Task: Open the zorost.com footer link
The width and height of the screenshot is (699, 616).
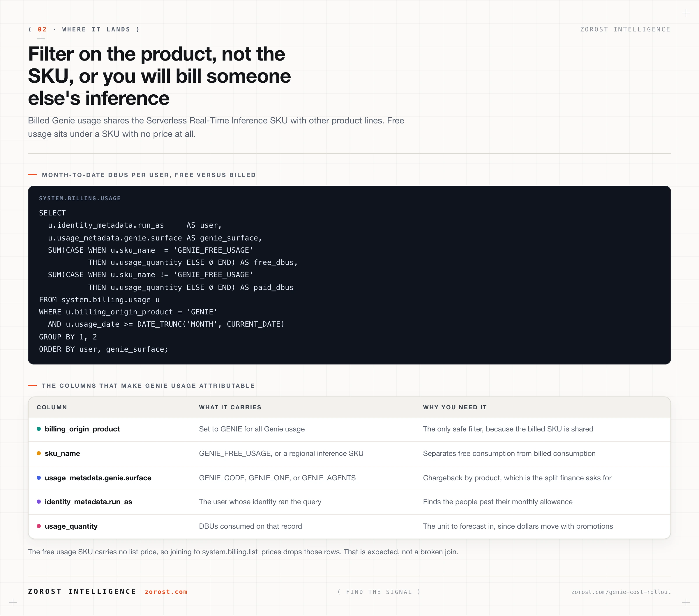Action: coord(166,592)
